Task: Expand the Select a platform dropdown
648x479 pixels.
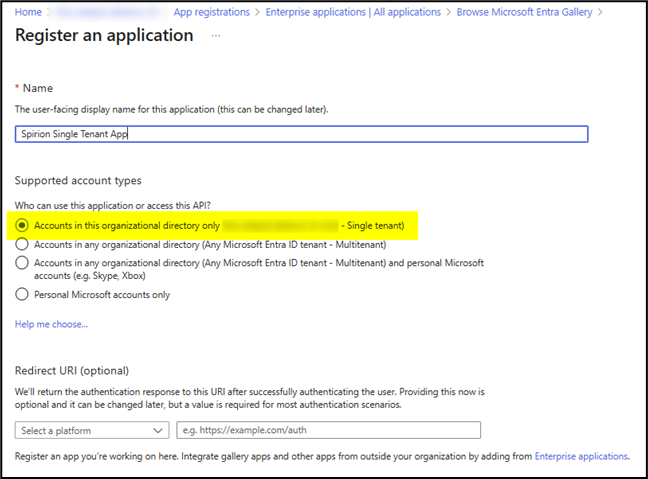Action: click(x=92, y=430)
